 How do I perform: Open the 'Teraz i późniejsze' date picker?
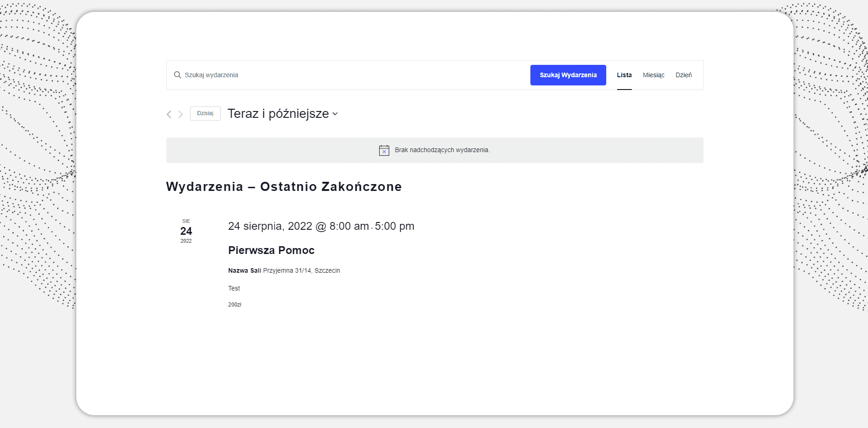pos(278,114)
